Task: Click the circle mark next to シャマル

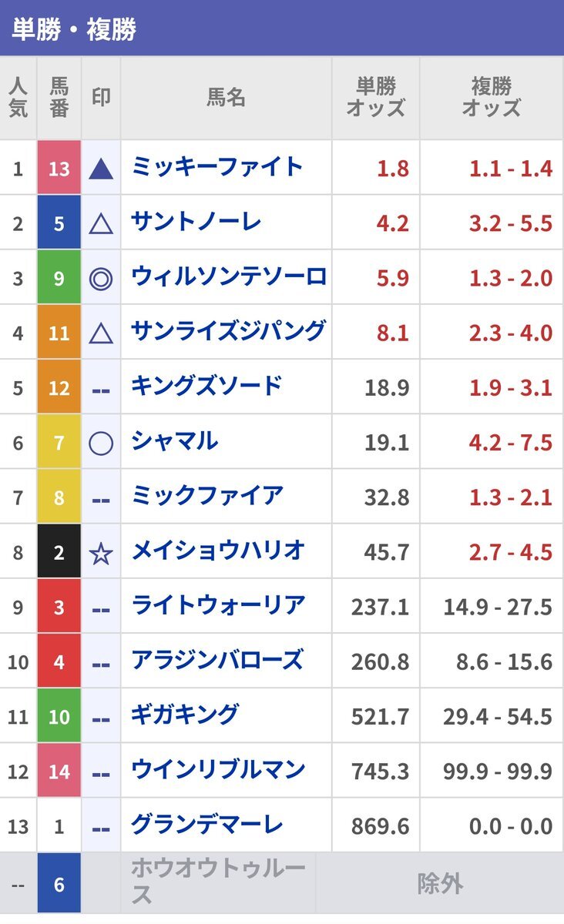Action: [101, 444]
